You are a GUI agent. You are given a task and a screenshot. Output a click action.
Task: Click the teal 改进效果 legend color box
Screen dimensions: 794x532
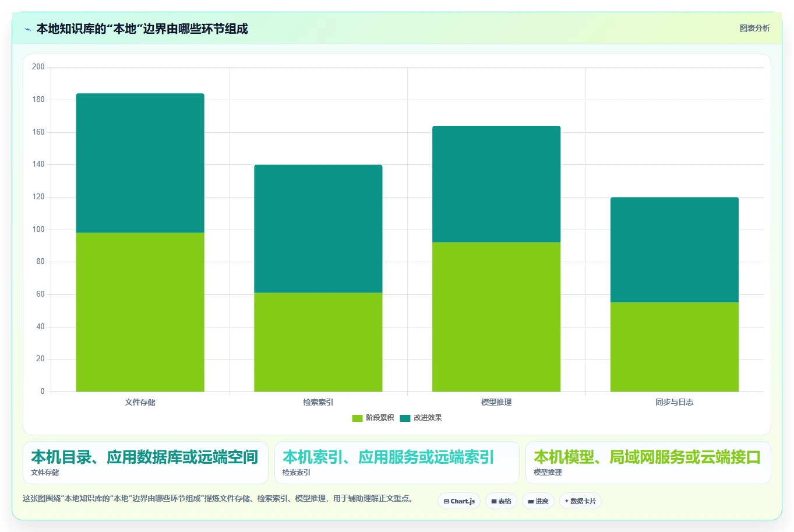405,418
